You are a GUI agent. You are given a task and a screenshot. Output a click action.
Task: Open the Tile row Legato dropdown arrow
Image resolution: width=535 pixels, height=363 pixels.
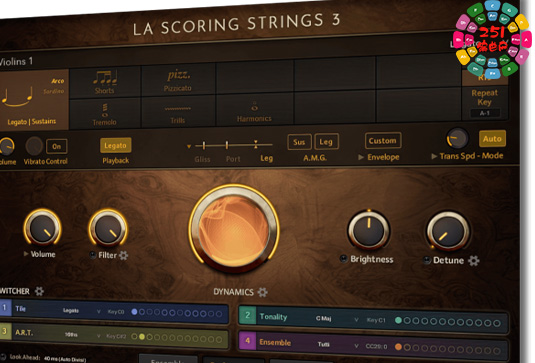(x=99, y=311)
